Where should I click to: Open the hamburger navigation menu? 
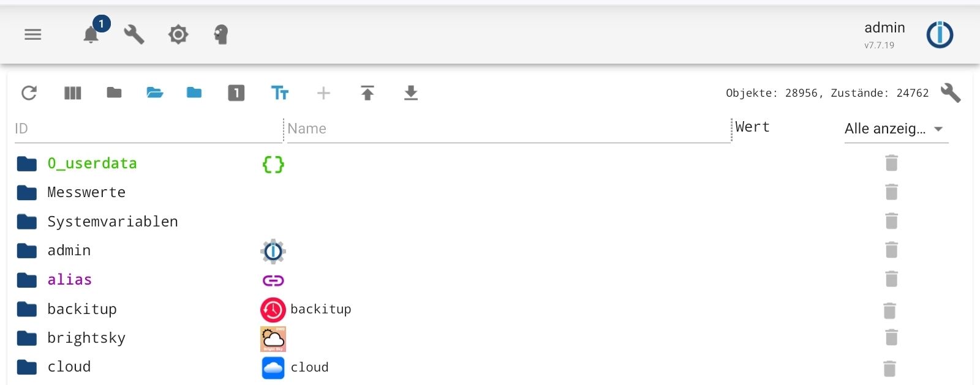[32, 35]
